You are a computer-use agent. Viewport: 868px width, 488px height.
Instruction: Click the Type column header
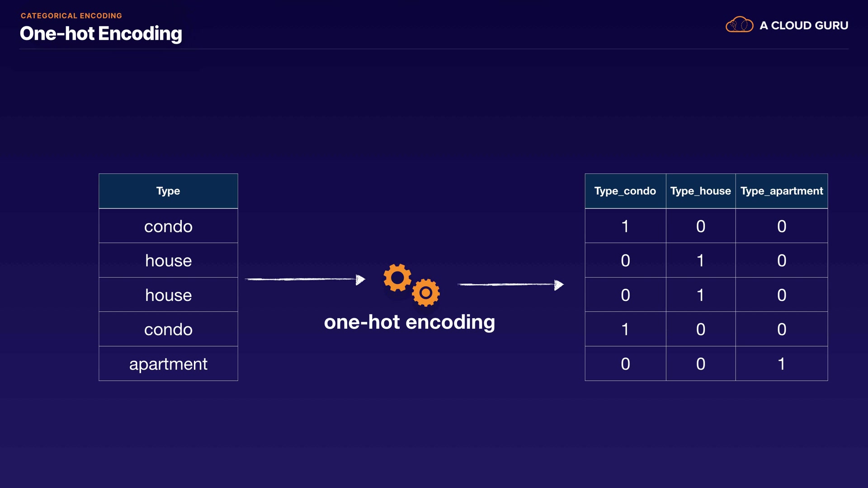tap(168, 191)
